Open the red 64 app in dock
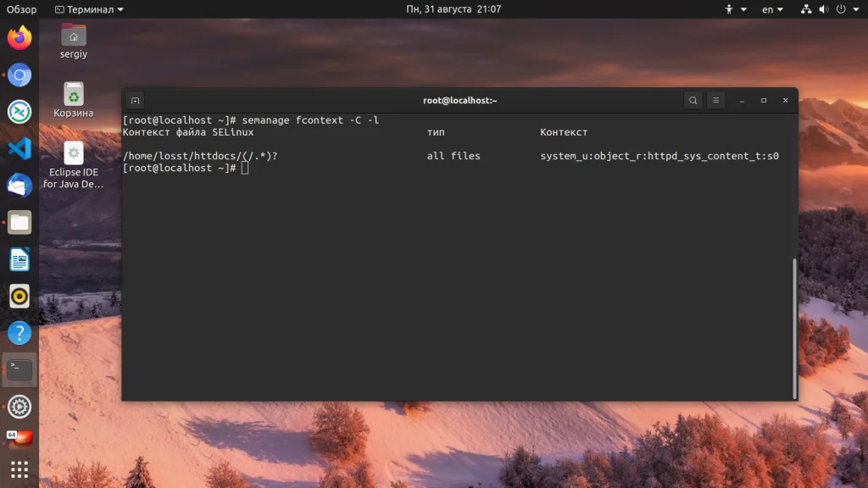868x488 pixels. 19,440
